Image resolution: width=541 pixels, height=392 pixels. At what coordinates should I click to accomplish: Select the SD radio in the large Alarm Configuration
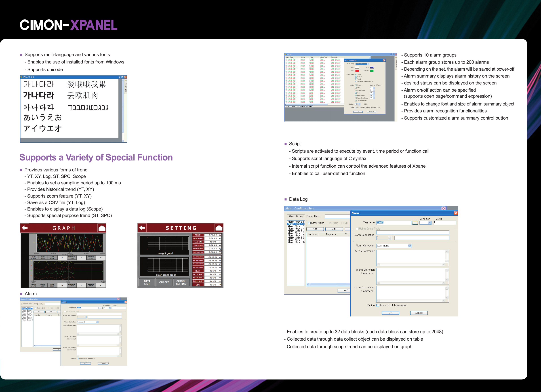coord(343,223)
